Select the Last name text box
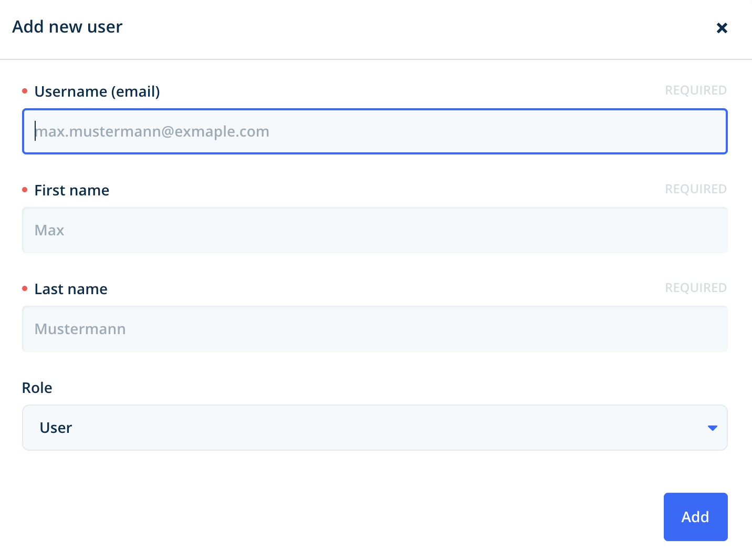Screen dimensions: 752x560 [x=375, y=329]
